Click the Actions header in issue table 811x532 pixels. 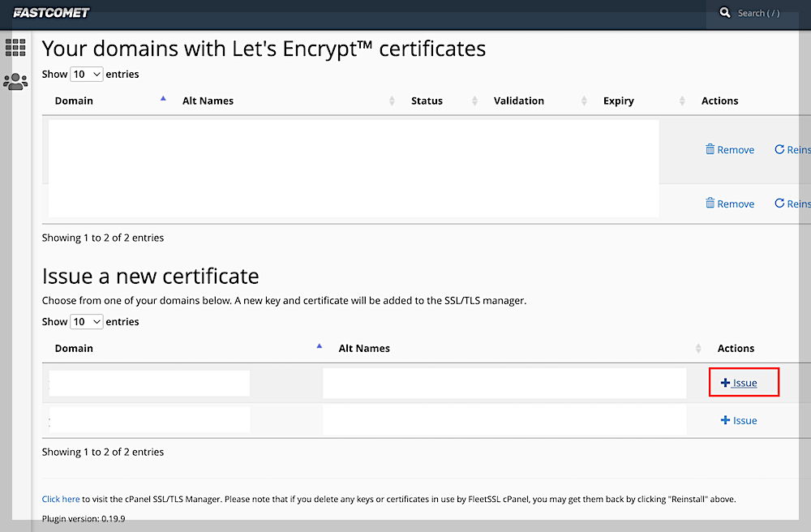click(736, 349)
